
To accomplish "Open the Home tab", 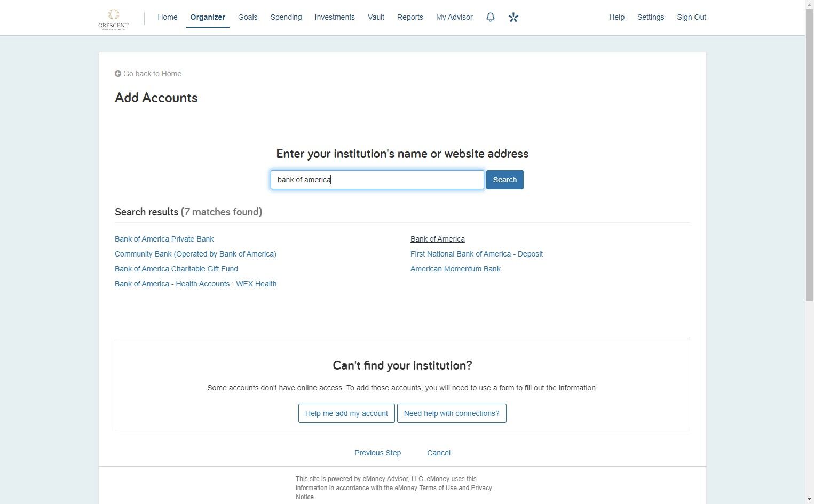I will click(x=168, y=17).
